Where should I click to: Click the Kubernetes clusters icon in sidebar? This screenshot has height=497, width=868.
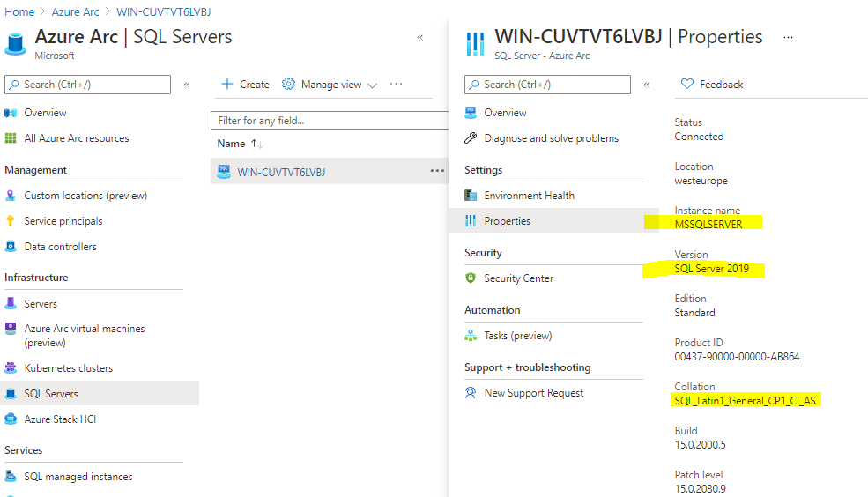(x=11, y=368)
